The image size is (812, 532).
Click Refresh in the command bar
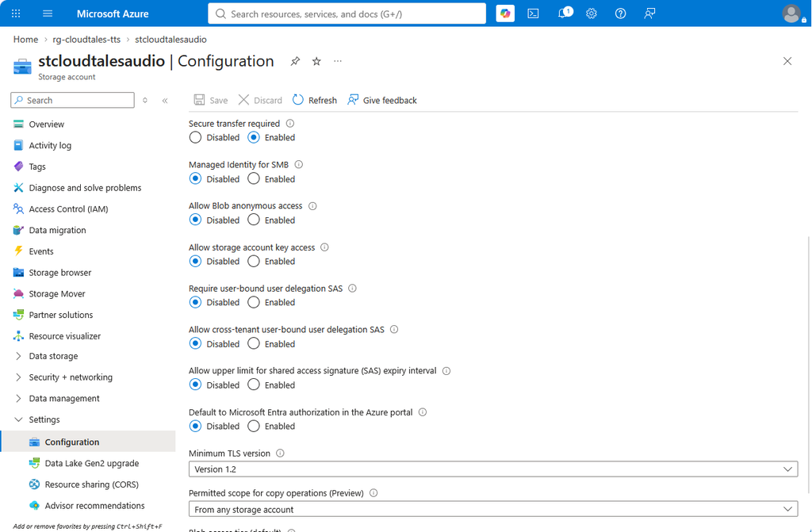(x=314, y=100)
